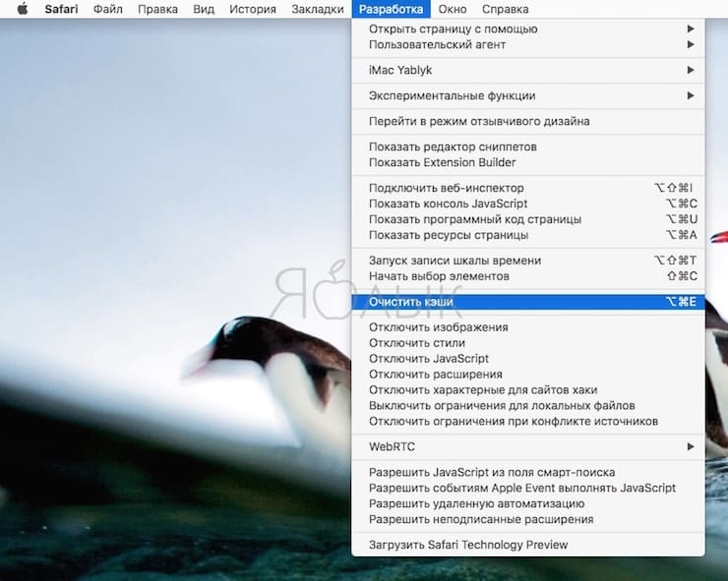Choose Начать выбор элементов
The height and width of the screenshot is (581, 728).
[528, 276]
